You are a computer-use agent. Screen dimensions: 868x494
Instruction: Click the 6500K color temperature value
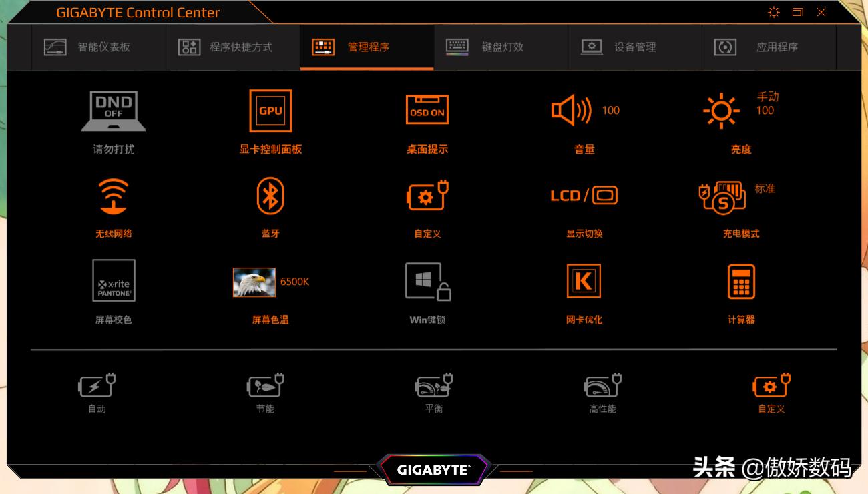(x=294, y=282)
